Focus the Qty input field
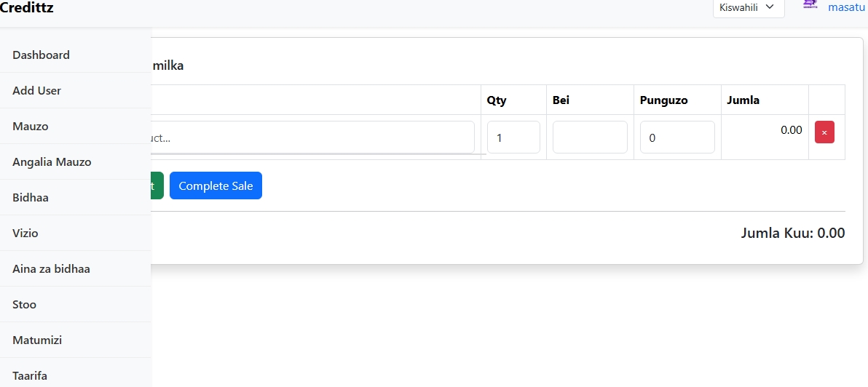The image size is (868, 387). click(513, 137)
